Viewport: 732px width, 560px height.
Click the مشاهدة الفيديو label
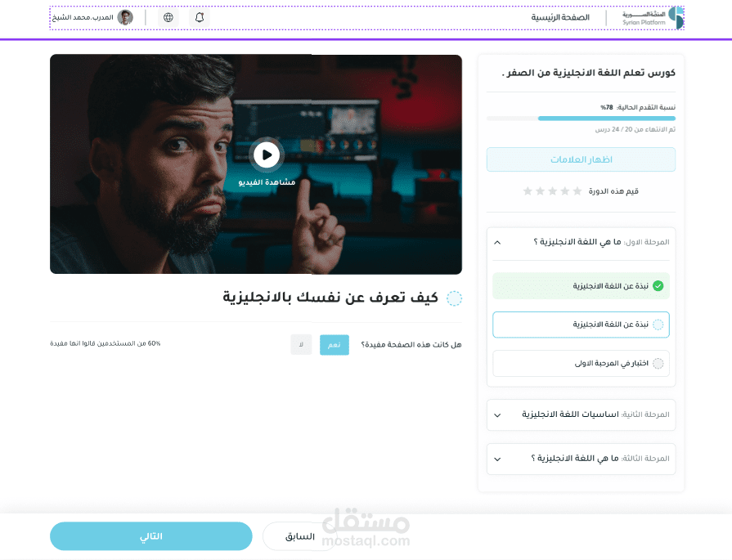coord(267,182)
